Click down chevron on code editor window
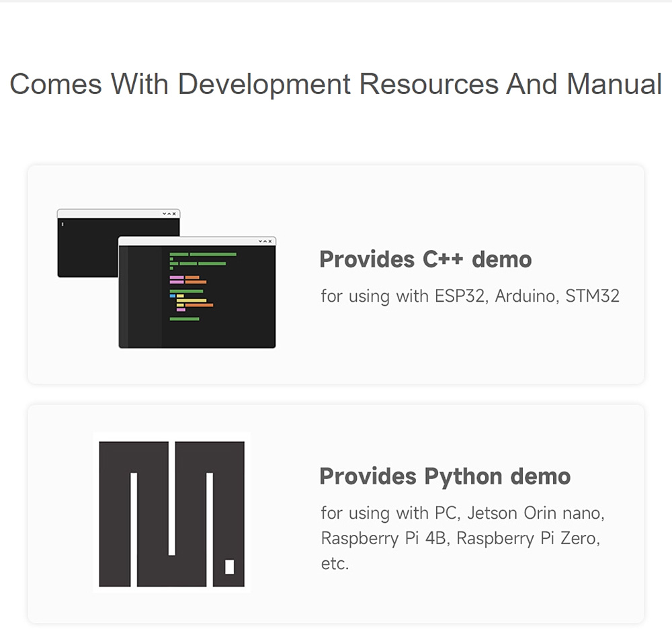 (260, 241)
